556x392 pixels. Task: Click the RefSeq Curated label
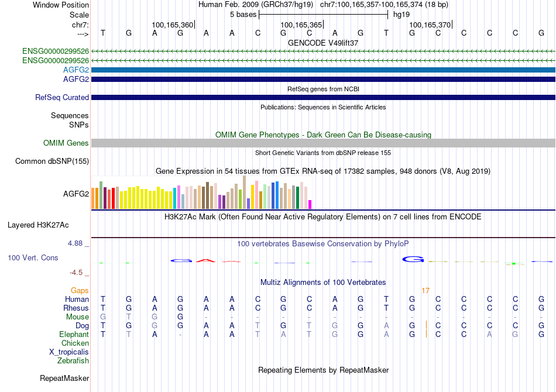coord(61,98)
